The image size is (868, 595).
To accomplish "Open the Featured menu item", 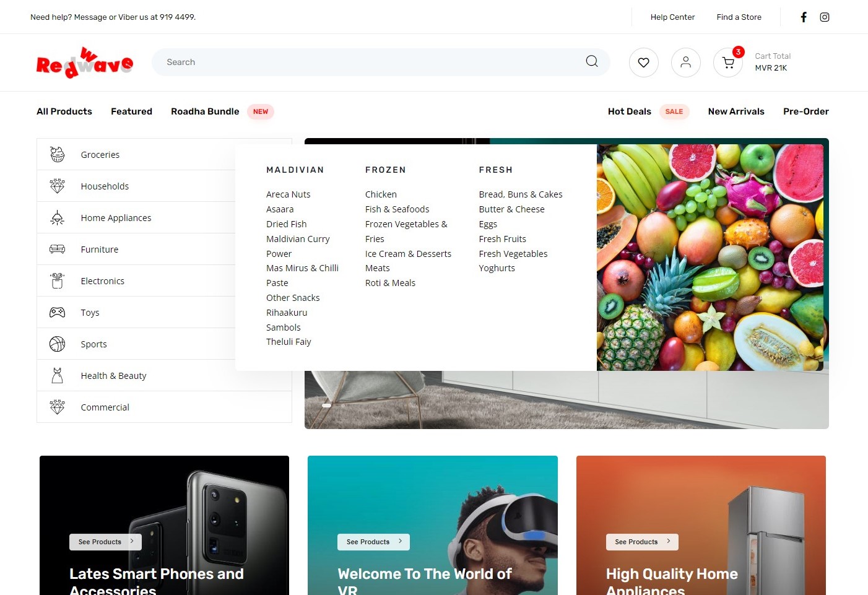I will coord(131,111).
